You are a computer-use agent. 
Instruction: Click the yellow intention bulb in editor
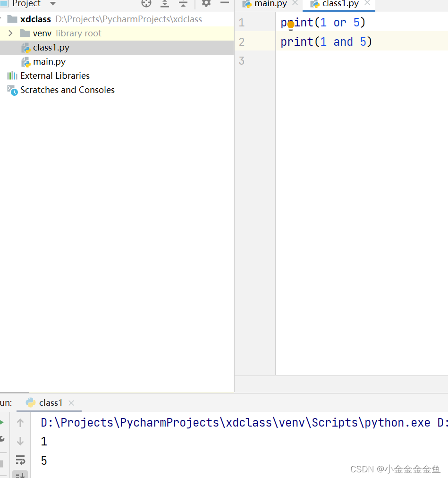pyautogui.click(x=291, y=25)
